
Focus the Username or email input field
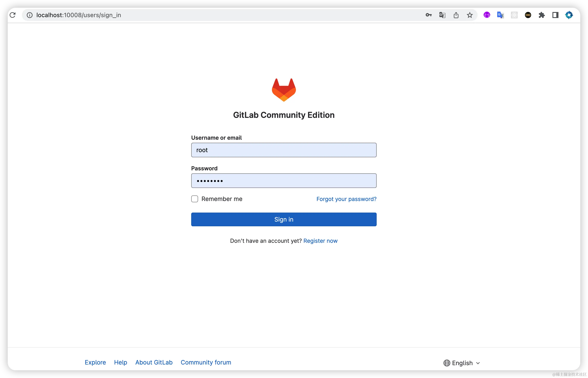pyautogui.click(x=284, y=150)
